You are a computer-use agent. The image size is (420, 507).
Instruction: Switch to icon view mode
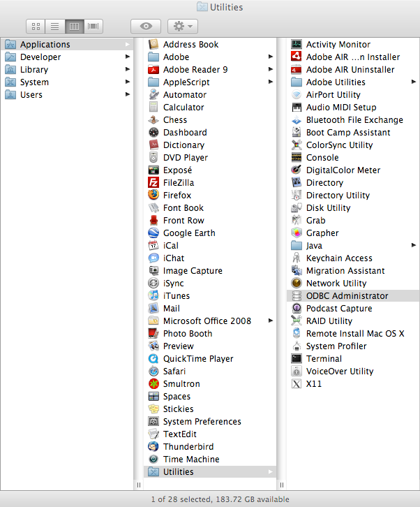pyautogui.click(x=36, y=27)
